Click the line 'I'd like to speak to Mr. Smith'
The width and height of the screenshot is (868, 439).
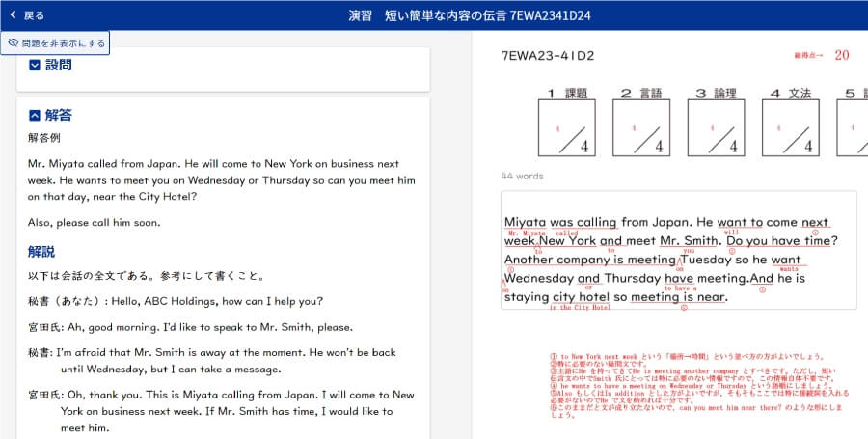click(190, 327)
